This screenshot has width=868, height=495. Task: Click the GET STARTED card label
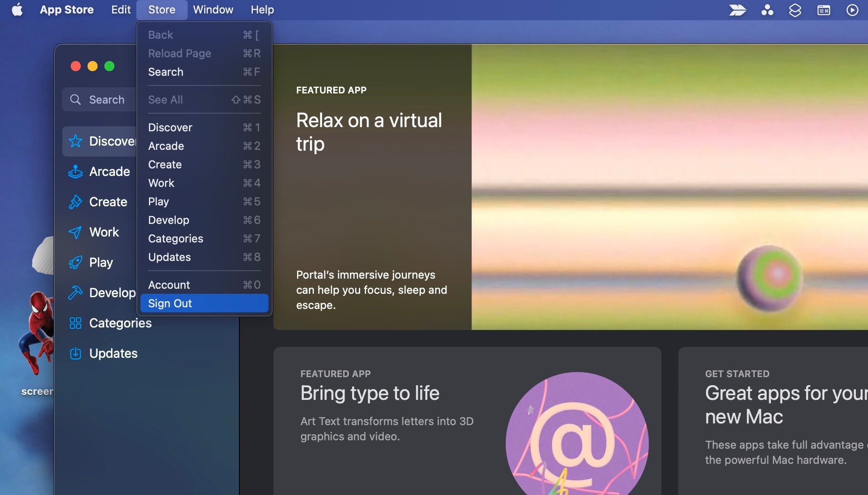point(737,374)
